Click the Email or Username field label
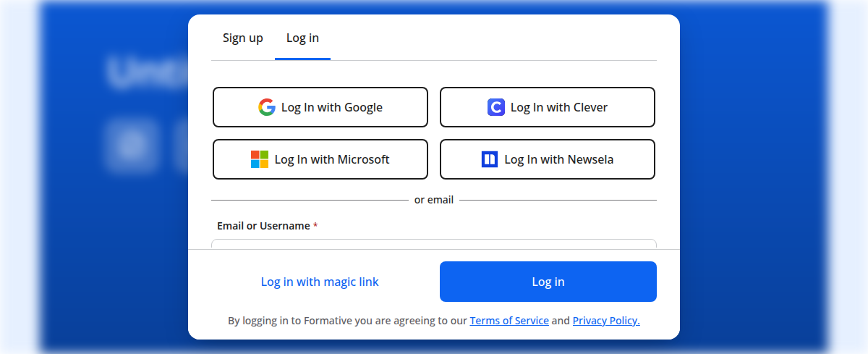 pyautogui.click(x=263, y=226)
